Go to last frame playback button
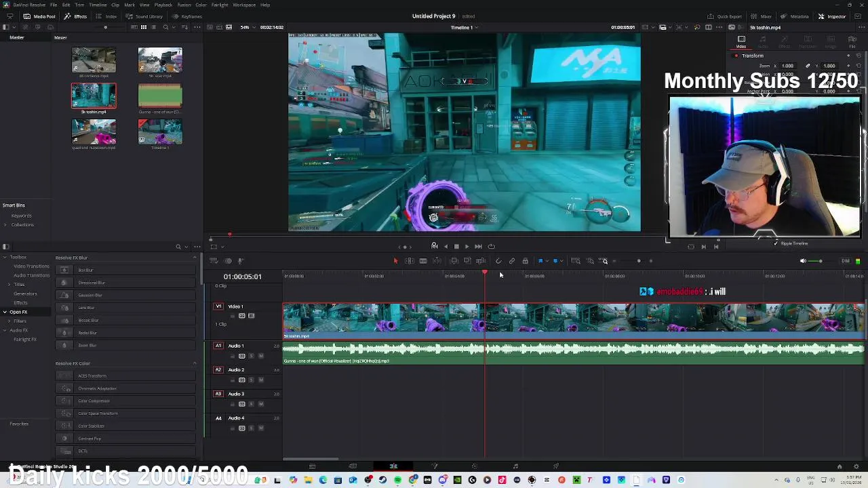This screenshot has width=868, height=488. [x=478, y=247]
